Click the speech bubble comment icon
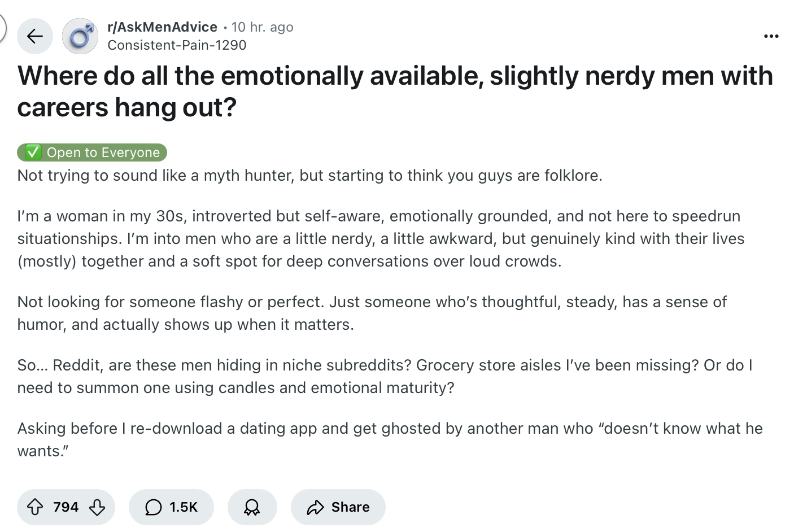Image resolution: width=794 pixels, height=532 pixels. click(x=153, y=507)
